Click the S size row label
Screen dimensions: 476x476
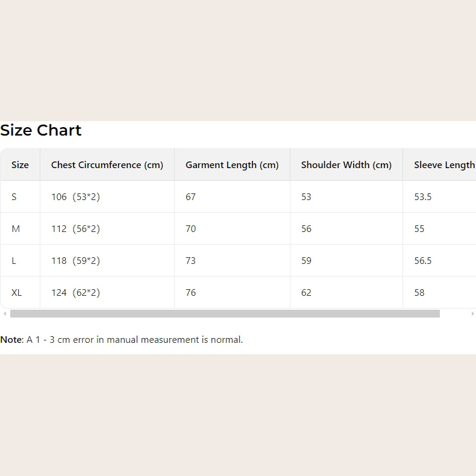pos(14,197)
